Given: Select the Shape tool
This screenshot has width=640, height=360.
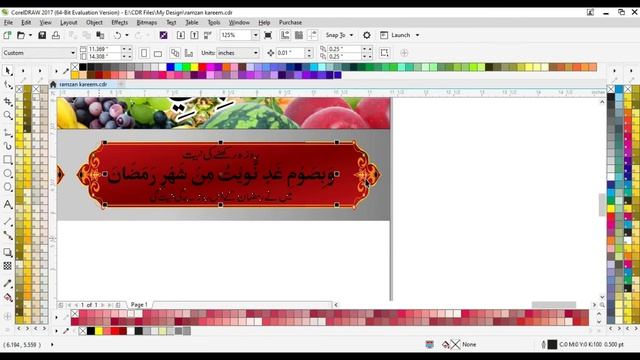Looking at the screenshot, I should tap(8, 85).
